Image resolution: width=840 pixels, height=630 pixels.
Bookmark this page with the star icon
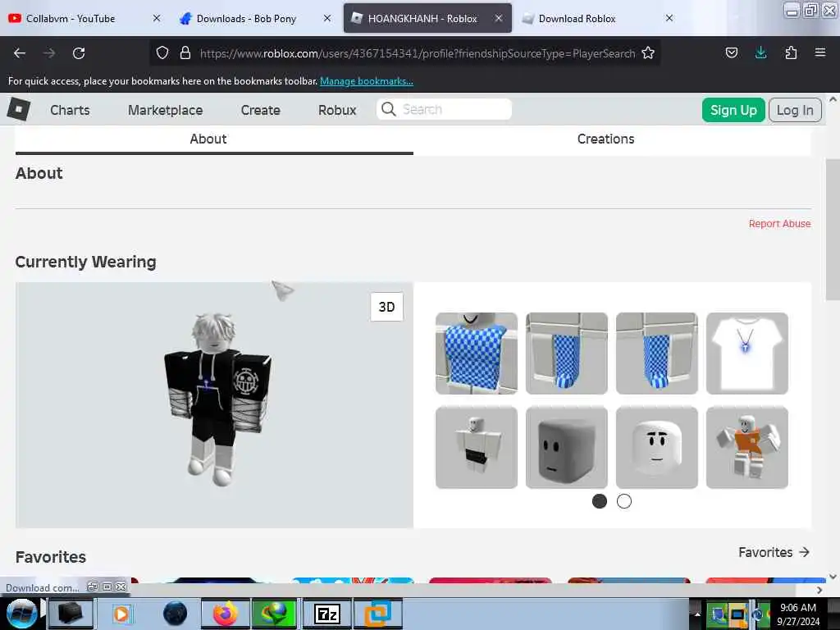pyautogui.click(x=648, y=53)
